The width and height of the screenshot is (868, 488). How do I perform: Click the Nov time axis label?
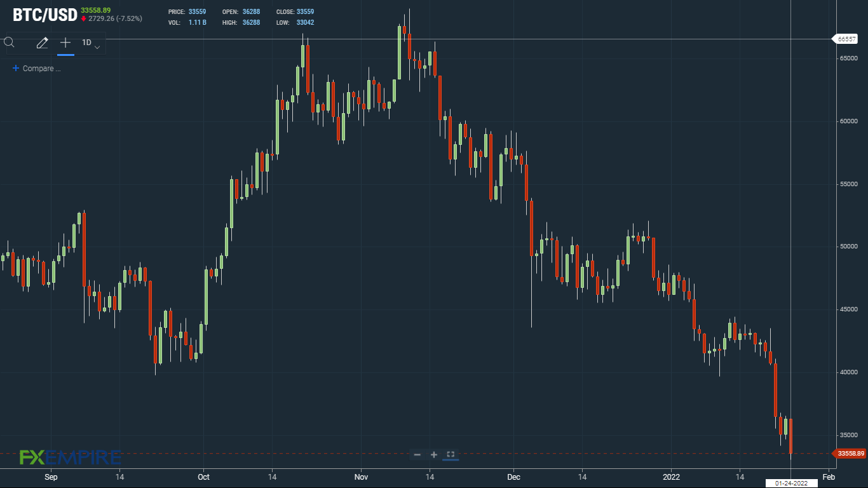pos(361,477)
